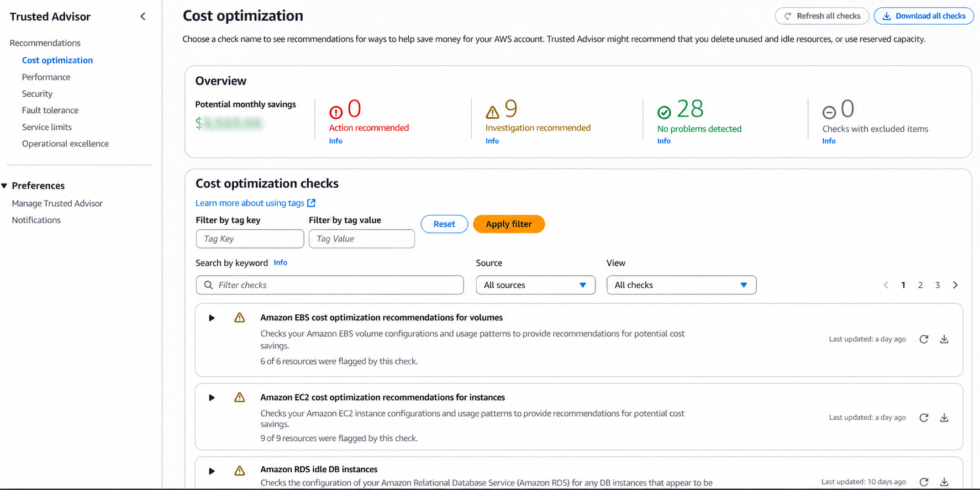Open the Performance recommendations

(x=46, y=77)
